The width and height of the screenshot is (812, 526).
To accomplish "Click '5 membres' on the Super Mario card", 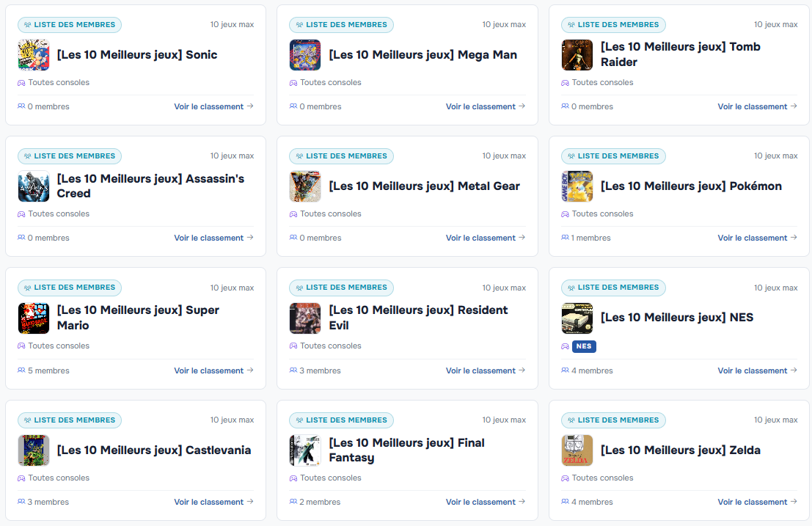I will [48, 370].
